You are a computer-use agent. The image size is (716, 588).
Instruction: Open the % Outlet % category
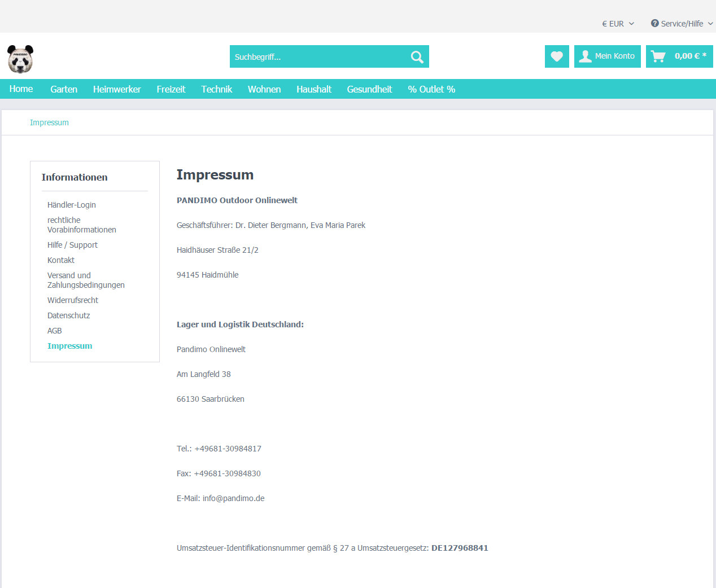431,89
